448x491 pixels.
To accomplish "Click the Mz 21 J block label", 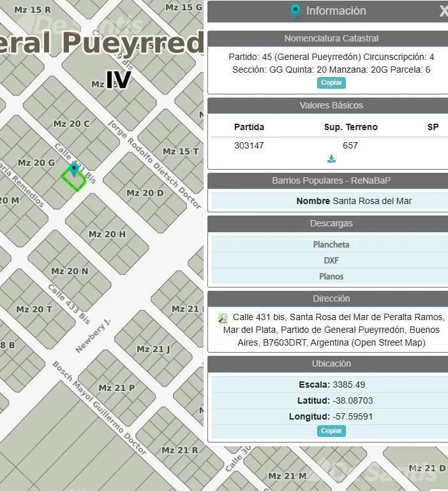I will point(153,349).
